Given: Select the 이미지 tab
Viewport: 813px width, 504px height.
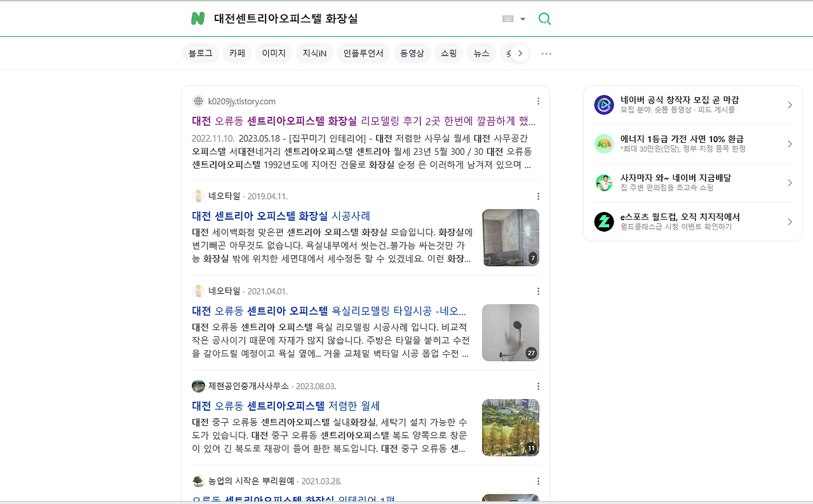Looking at the screenshot, I should 274,53.
